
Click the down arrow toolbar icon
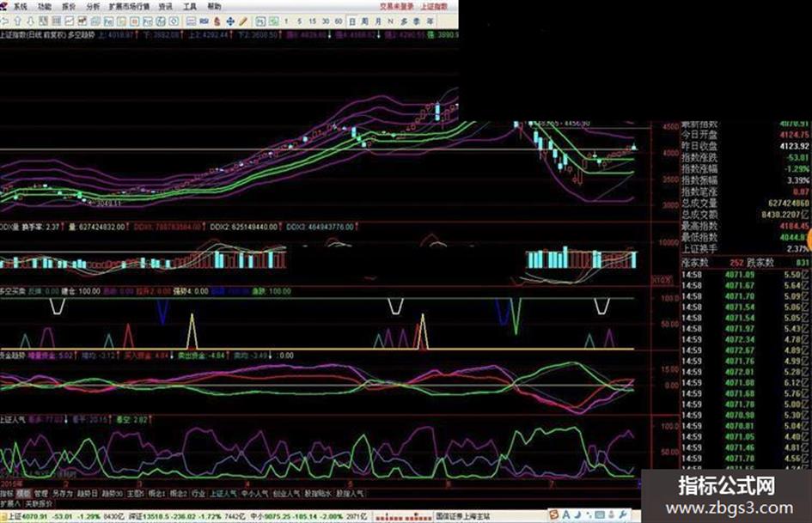(x=30, y=21)
